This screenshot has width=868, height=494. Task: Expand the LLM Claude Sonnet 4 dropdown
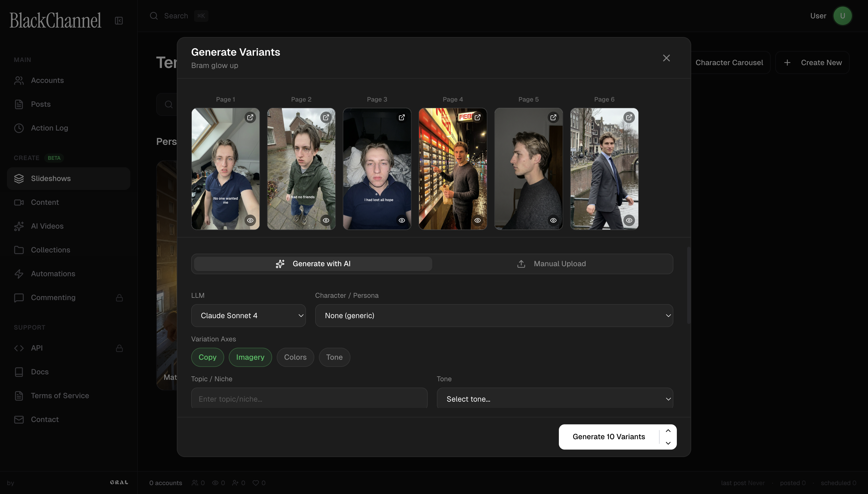coord(248,316)
